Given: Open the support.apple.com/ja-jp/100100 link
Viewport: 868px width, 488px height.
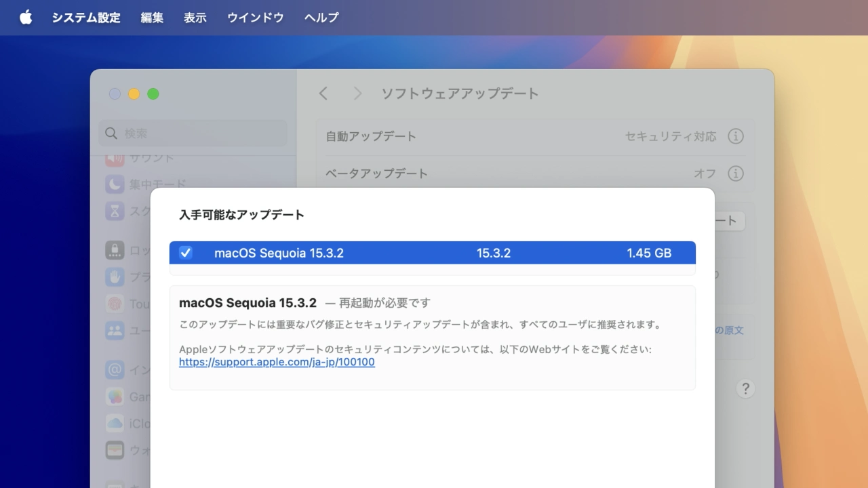Looking at the screenshot, I should pos(277,362).
